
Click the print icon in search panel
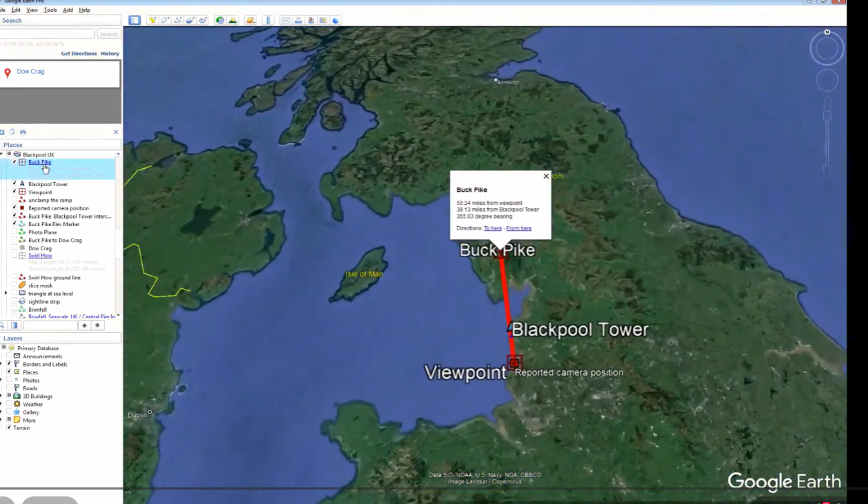pyautogui.click(x=23, y=132)
